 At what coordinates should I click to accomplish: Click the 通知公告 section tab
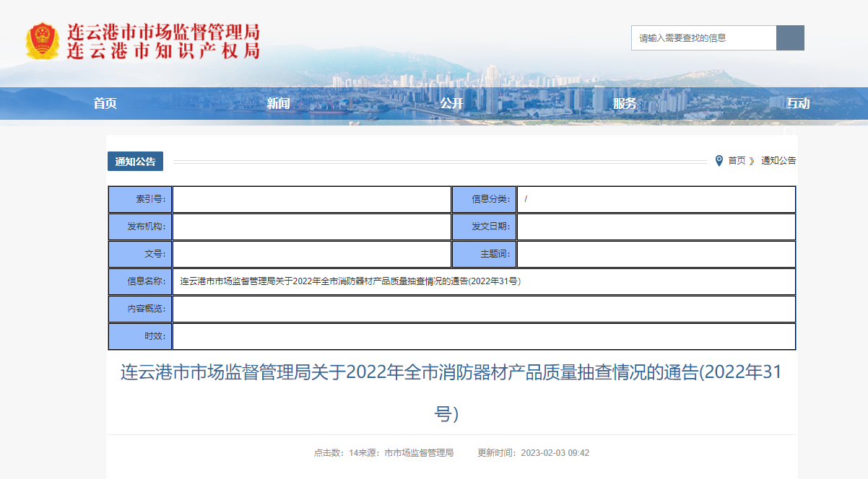point(135,162)
